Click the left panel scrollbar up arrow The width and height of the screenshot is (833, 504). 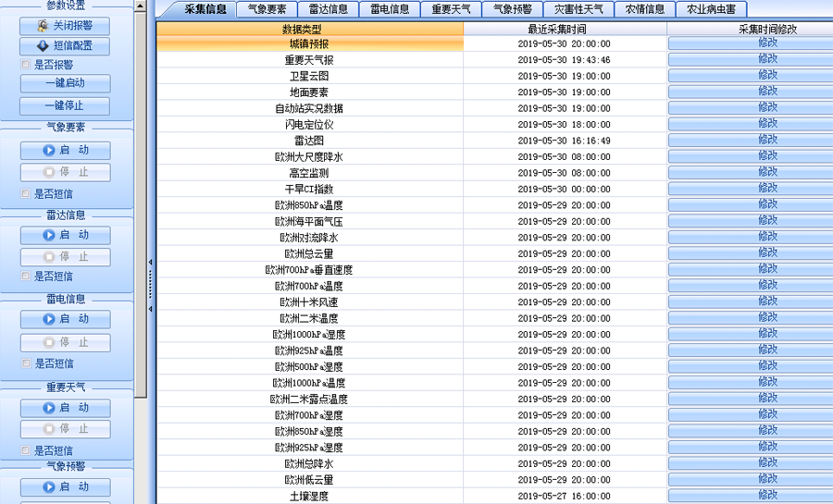click(x=141, y=6)
